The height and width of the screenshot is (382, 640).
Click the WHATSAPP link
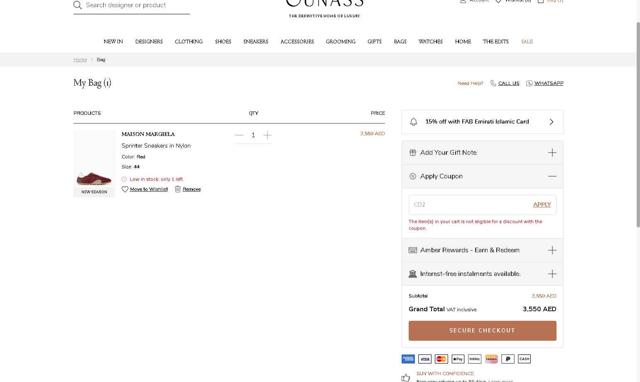point(549,83)
